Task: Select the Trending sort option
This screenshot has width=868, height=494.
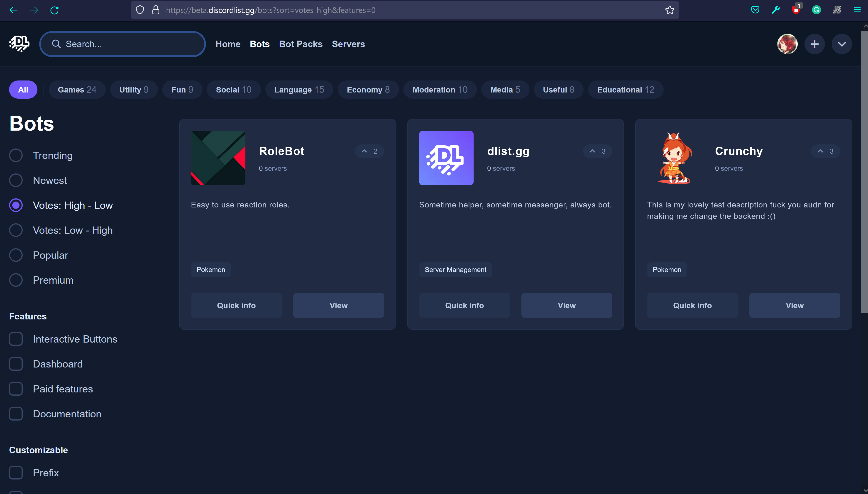Action: (x=16, y=155)
